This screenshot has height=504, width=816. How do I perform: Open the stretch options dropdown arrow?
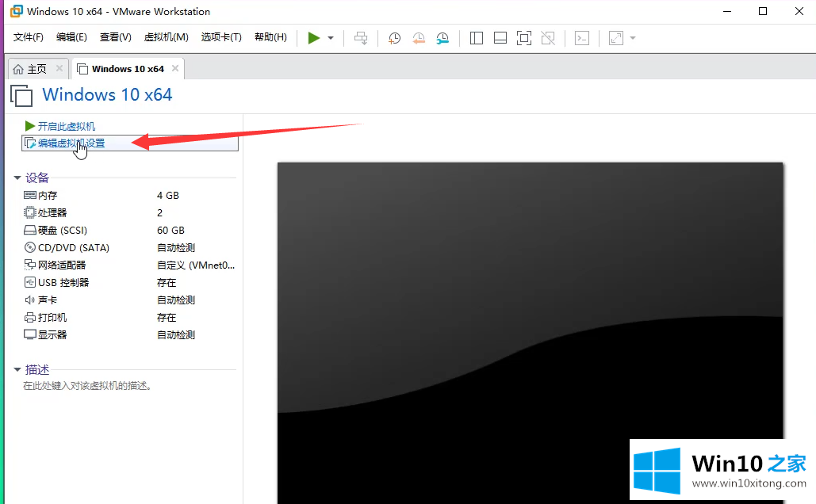pos(633,38)
